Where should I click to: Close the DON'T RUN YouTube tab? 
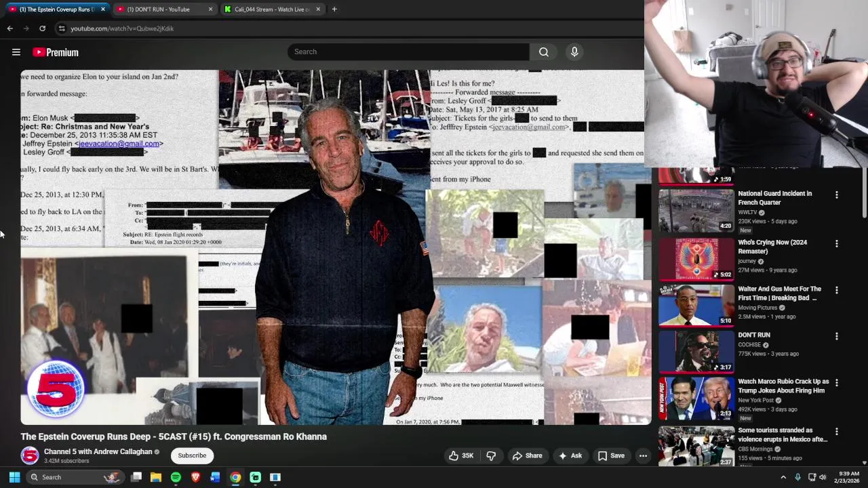point(210,9)
